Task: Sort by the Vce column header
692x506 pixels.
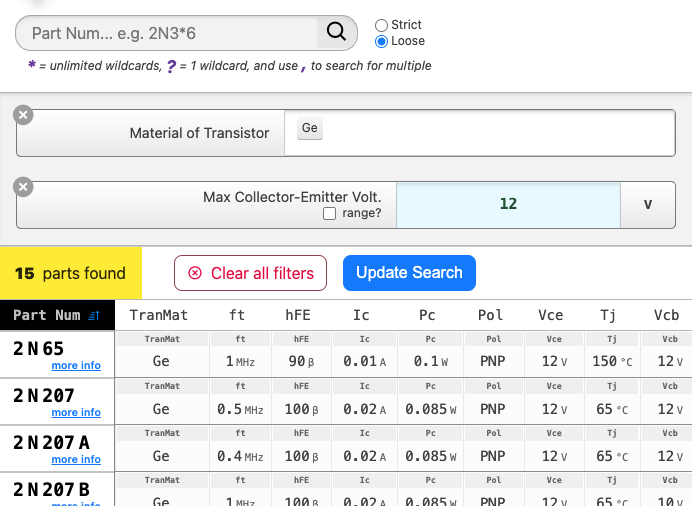Action: coord(550,315)
